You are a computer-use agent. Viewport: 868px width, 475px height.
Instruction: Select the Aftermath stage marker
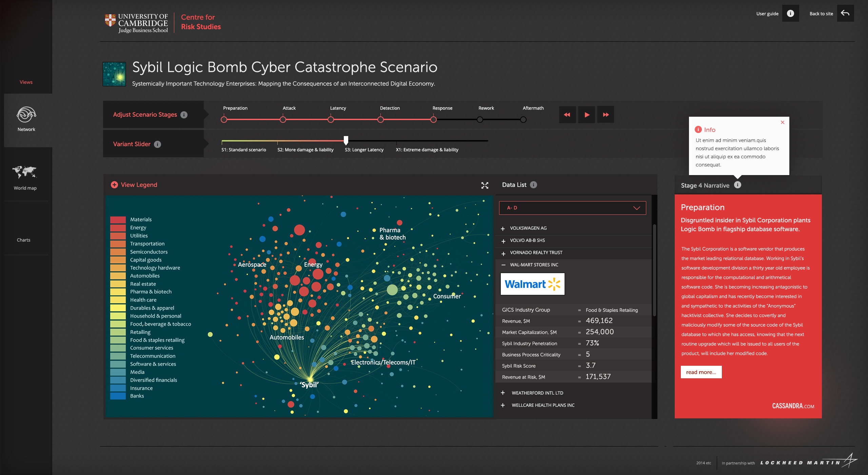(x=524, y=119)
